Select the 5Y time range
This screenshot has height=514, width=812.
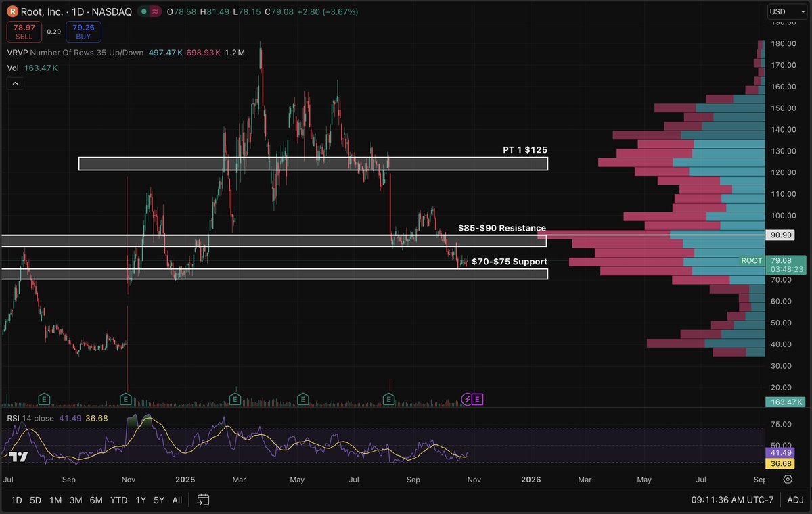(x=159, y=500)
